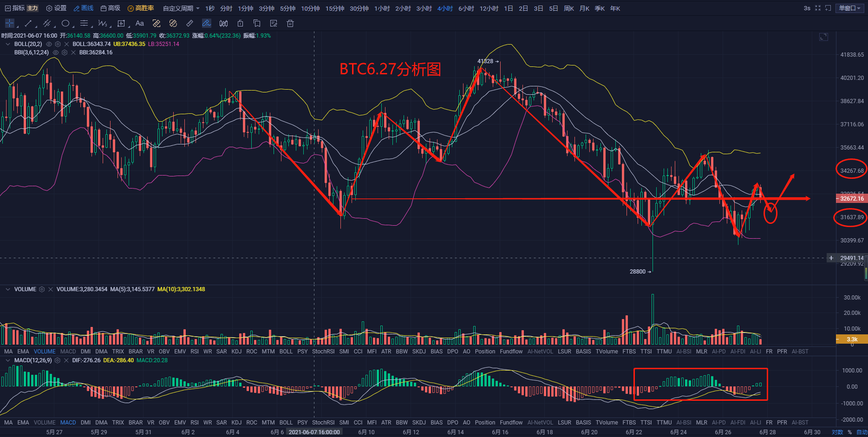Expand wave W3 tool options arrow
Viewport: 868px width, 437px height.
tap(111, 26)
